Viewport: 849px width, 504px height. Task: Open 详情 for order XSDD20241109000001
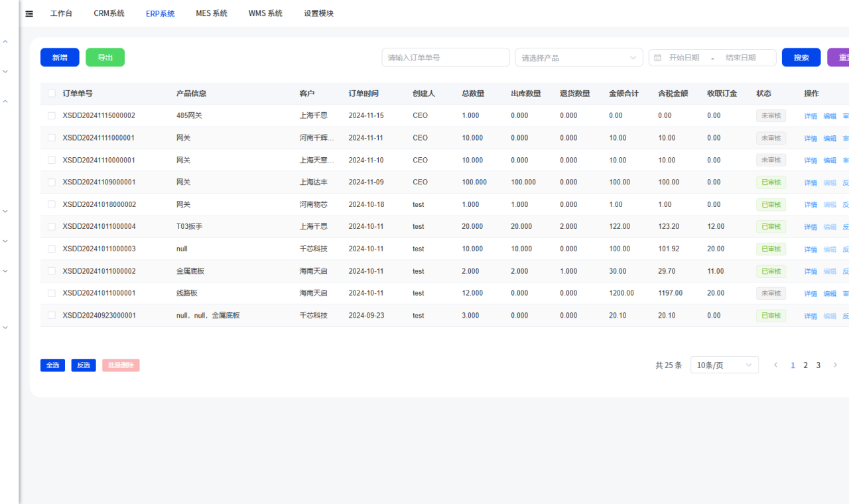point(811,183)
